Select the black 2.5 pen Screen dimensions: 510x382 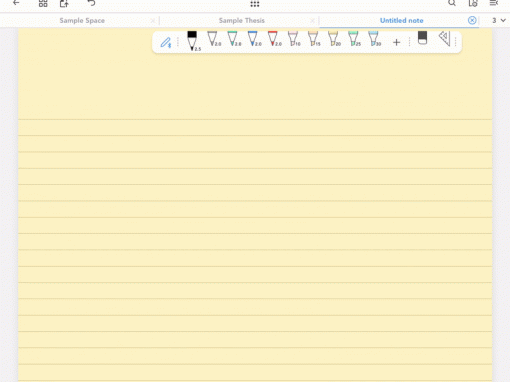pos(193,41)
